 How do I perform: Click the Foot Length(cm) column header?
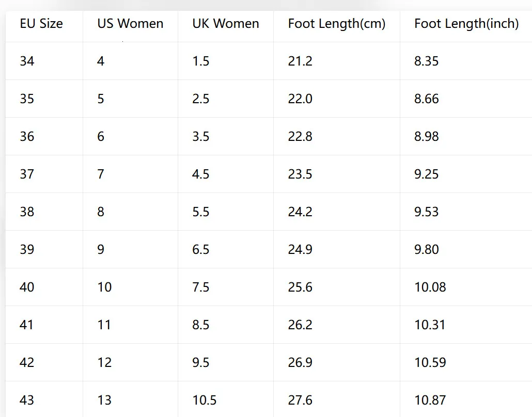pyautogui.click(x=337, y=26)
